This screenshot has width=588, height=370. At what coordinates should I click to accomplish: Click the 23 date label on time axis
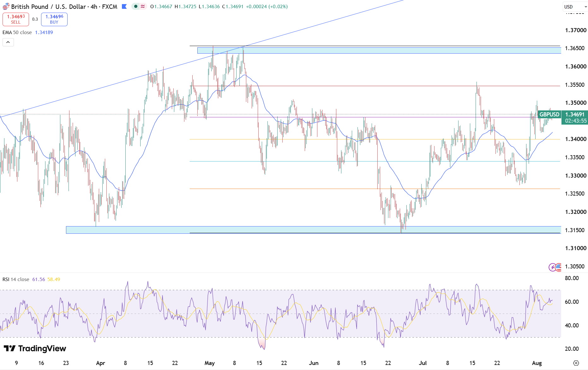coord(66,363)
